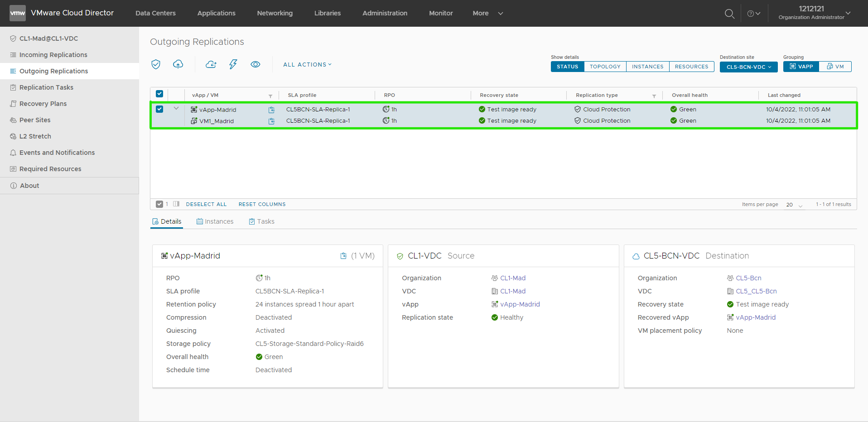868x422 pixels.
Task: Click the shield icon next to CL1-VDC Source
Action: tap(400, 256)
